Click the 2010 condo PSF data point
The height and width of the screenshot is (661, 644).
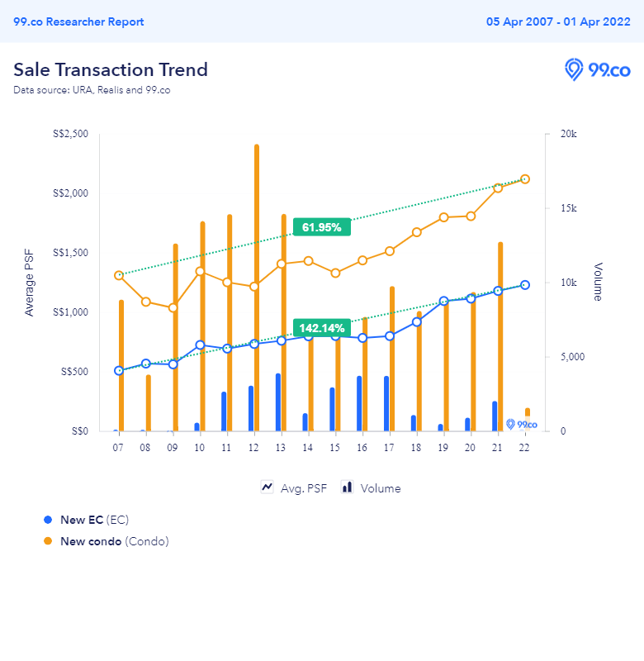coord(200,271)
